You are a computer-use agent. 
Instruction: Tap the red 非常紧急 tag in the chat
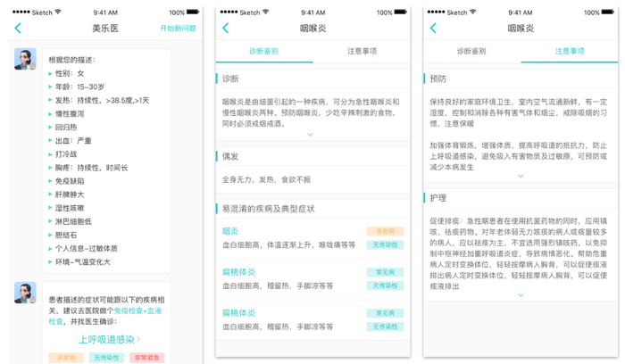tap(147, 357)
